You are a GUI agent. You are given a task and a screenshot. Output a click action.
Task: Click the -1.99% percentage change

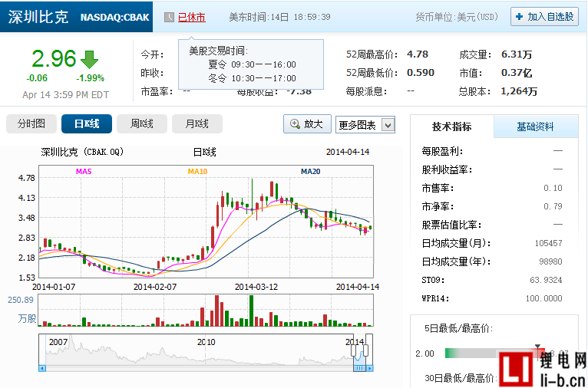(x=90, y=78)
